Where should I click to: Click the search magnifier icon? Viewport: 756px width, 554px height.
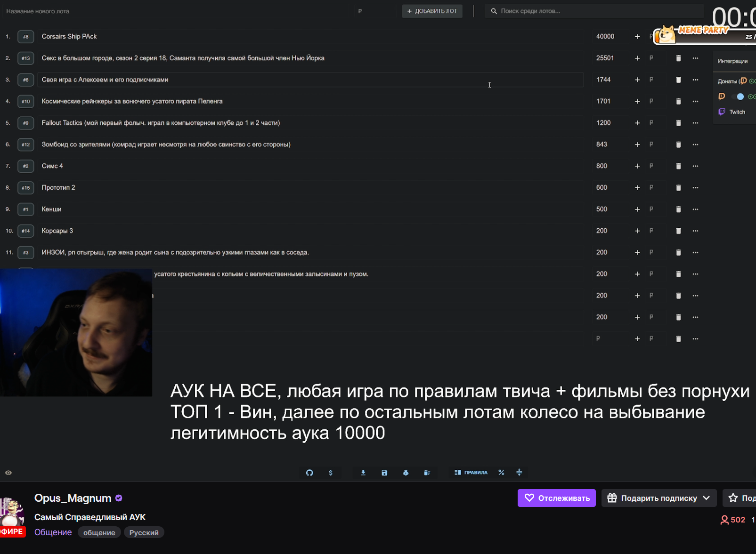[494, 11]
